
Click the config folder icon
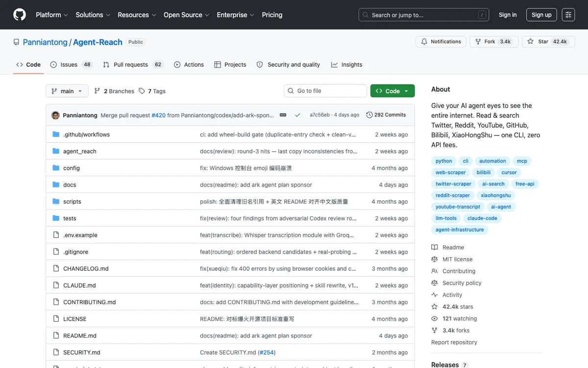56,168
